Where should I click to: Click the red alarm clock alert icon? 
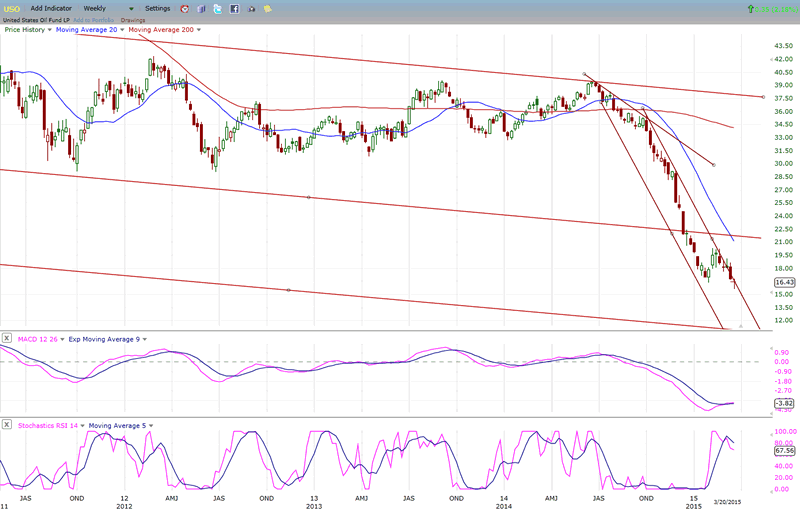183,8
